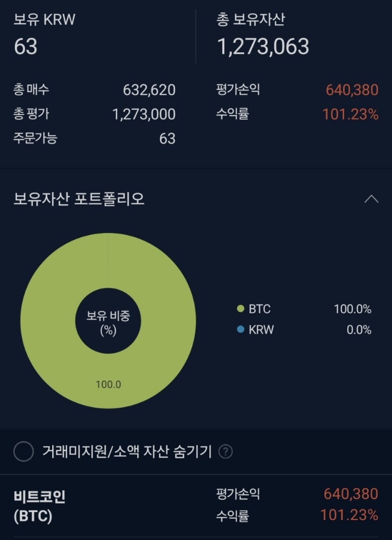
Task: Click the 총 보유자산 value 1,273,063
Action: pos(263,46)
